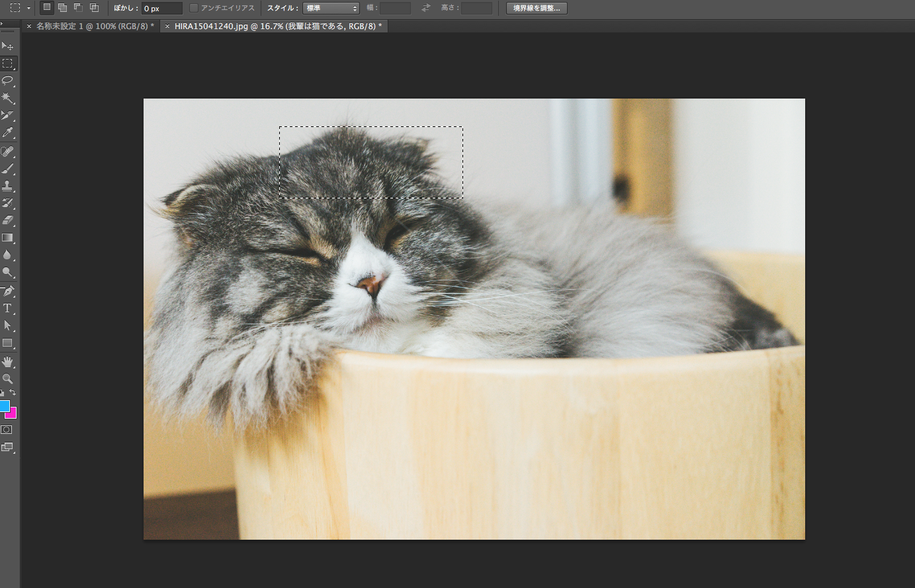This screenshot has width=915, height=588.
Task: Switch to the HIRA15041240.jpg tab
Action: (x=277, y=26)
